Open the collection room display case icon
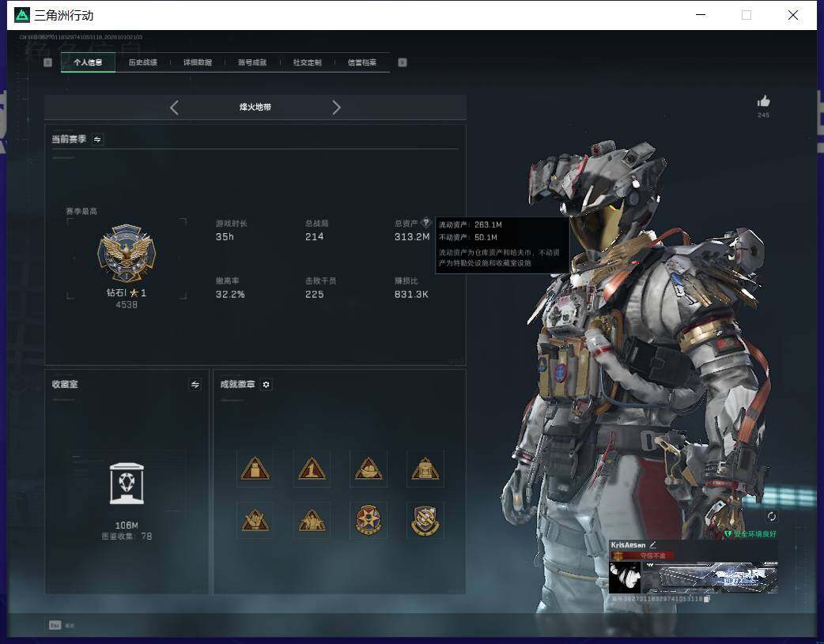 pos(127,484)
